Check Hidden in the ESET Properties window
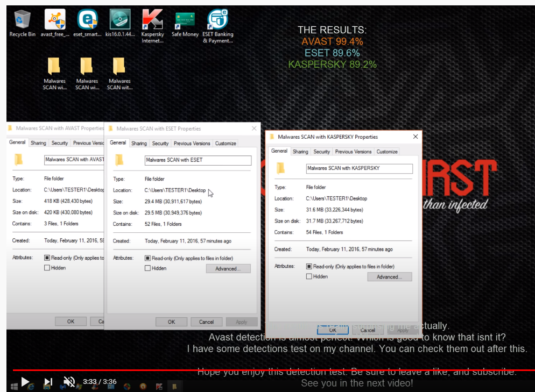This screenshot has height=392, width=535. click(x=147, y=268)
